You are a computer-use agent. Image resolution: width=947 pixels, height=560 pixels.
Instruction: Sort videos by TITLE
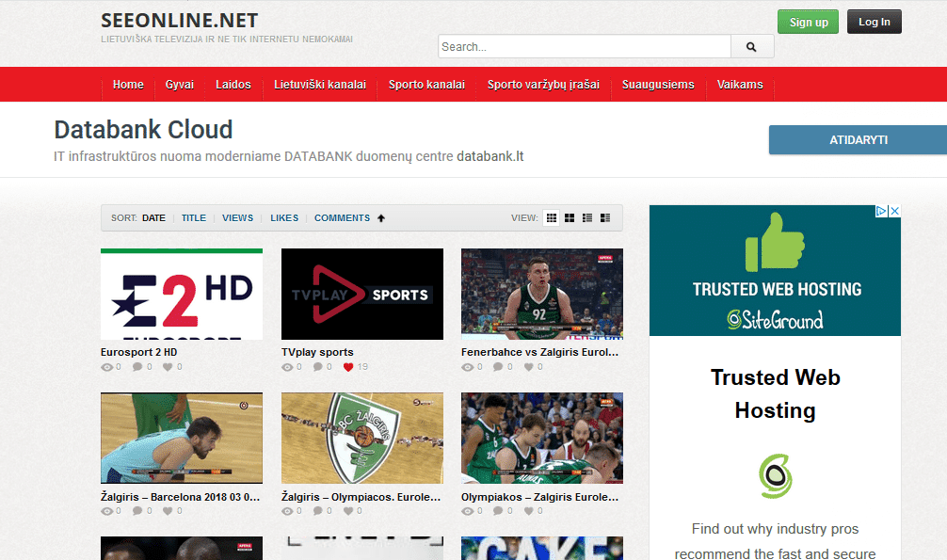click(194, 218)
